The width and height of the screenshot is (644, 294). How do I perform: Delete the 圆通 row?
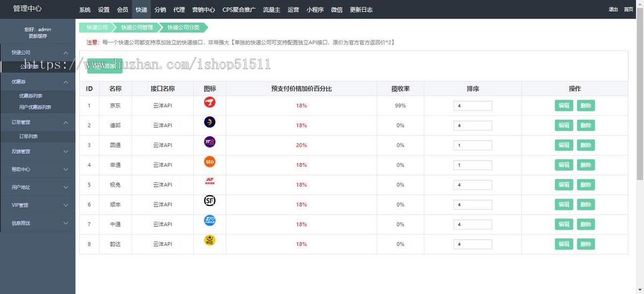[586, 145]
